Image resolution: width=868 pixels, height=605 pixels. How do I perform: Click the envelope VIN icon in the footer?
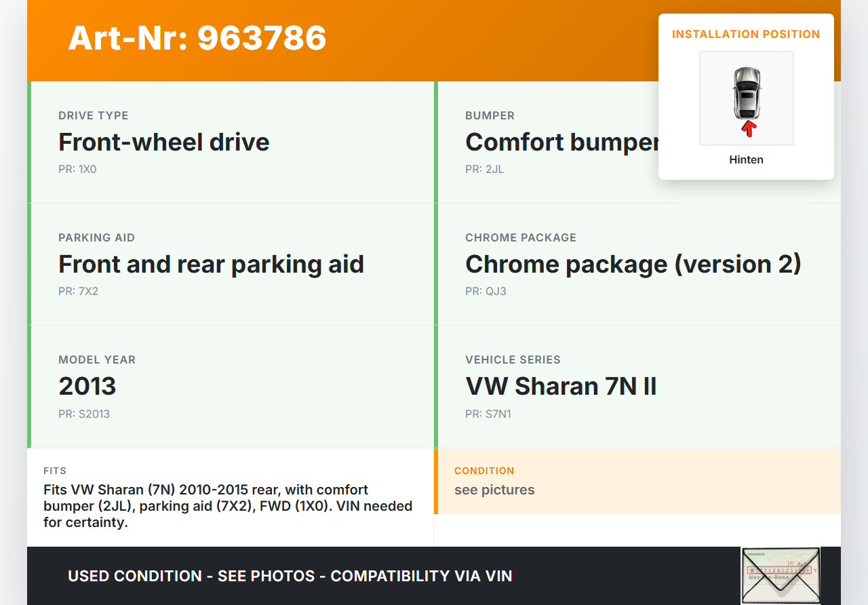(x=780, y=575)
